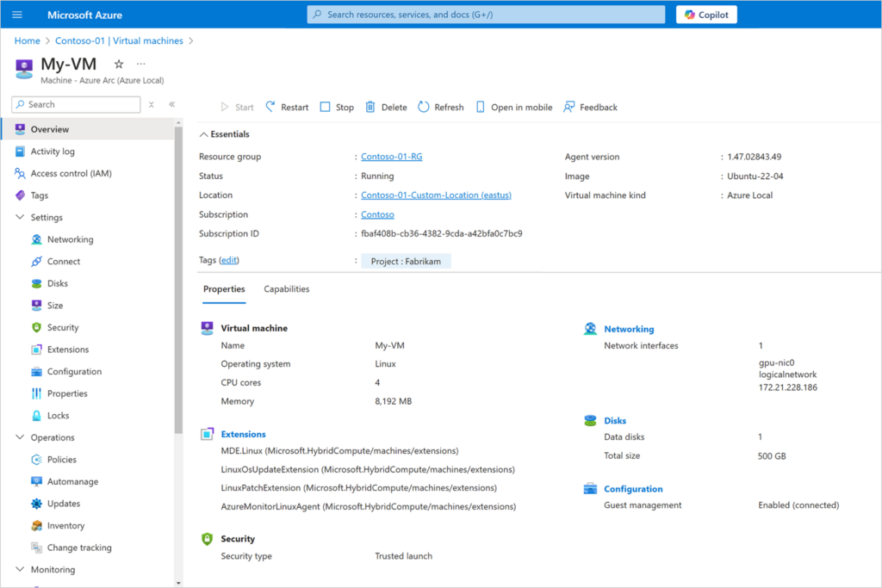Click the Configuration sidebar icon
882x588 pixels.
(36, 372)
